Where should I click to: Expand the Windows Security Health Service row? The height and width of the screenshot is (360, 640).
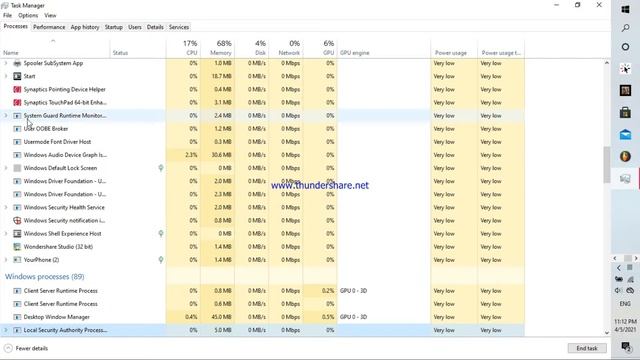pos(6,207)
